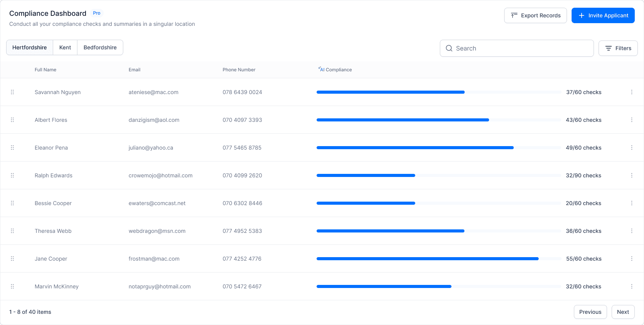Screen dimensions: 644x325
Task: Sort by the Full Name column header
Action: (45, 70)
